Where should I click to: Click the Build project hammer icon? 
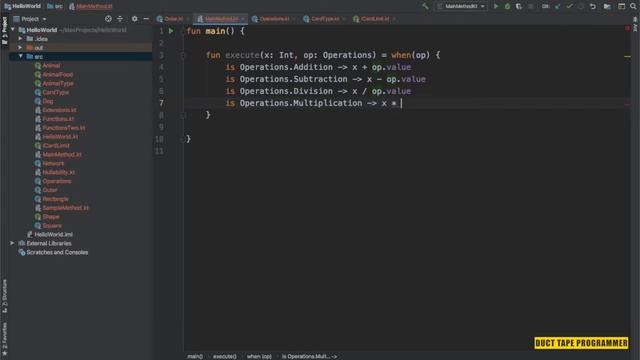(425, 6)
